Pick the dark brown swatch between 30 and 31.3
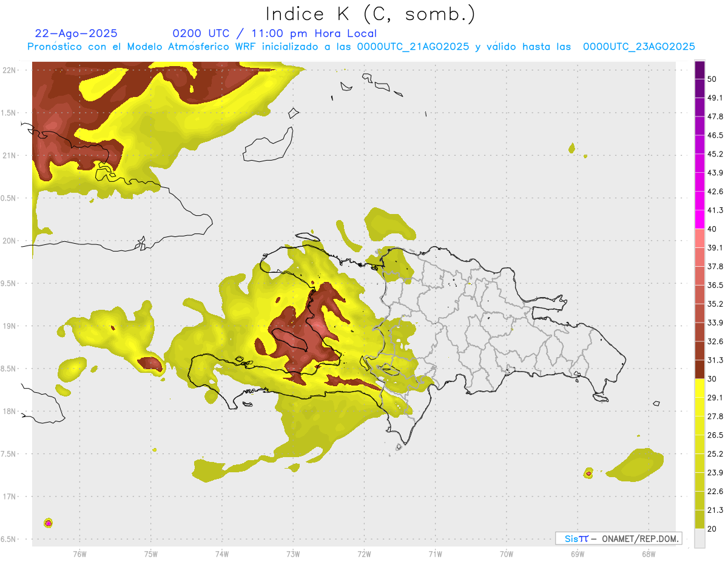 (x=699, y=369)
